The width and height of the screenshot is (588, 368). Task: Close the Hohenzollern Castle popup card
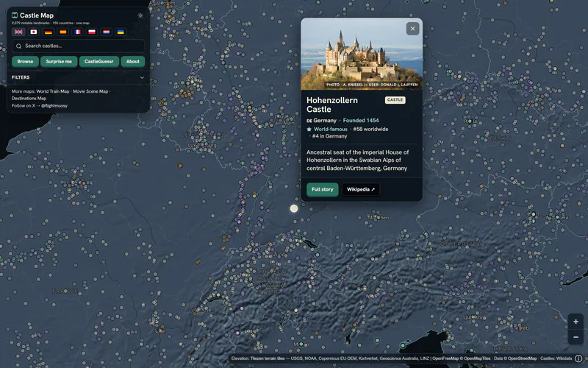point(412,29)
